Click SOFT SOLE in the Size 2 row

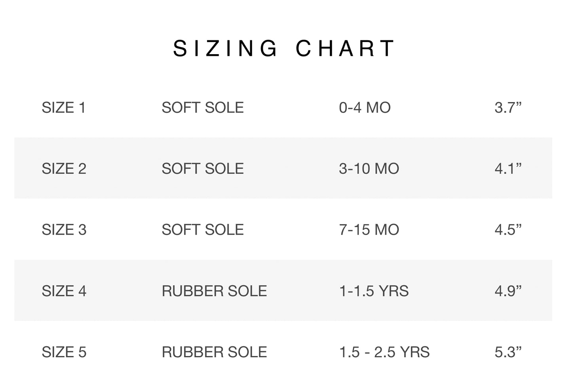point(202,169)
